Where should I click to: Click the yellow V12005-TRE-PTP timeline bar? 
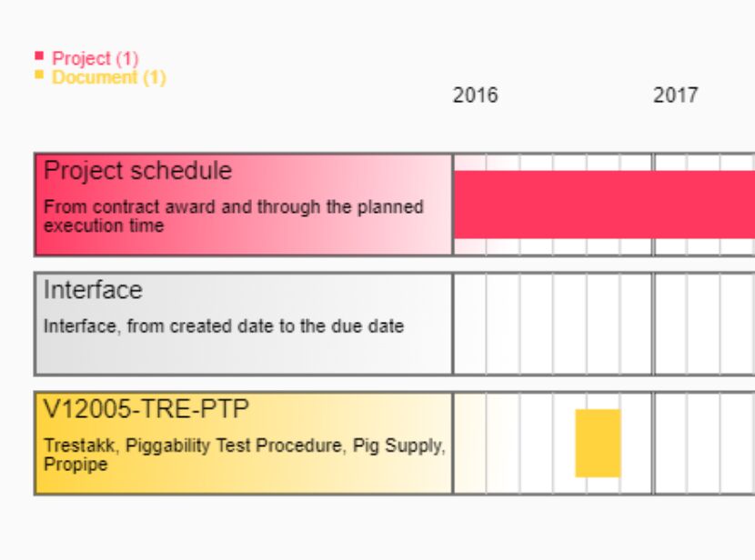point(598,443)
